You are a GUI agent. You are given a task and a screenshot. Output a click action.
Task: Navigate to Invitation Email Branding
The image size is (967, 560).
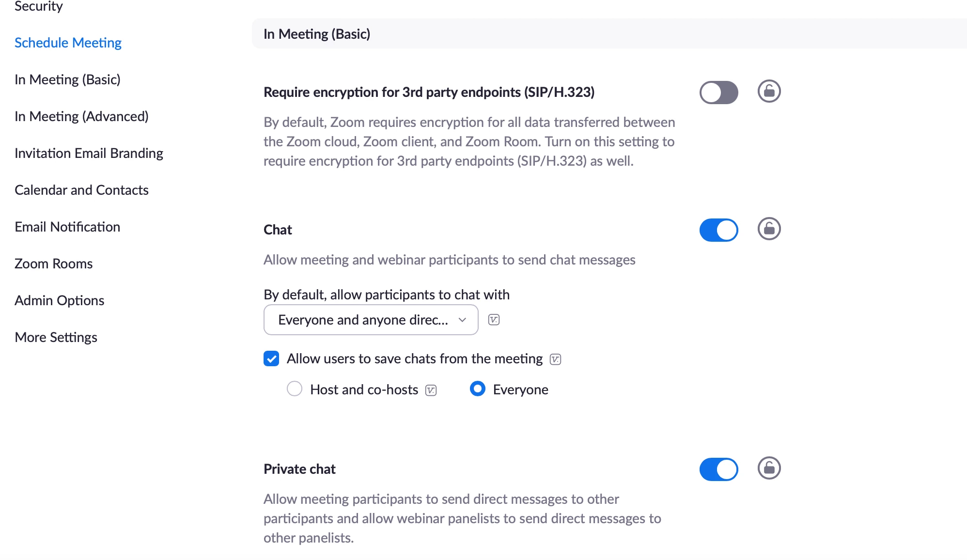tap(89, 153)
